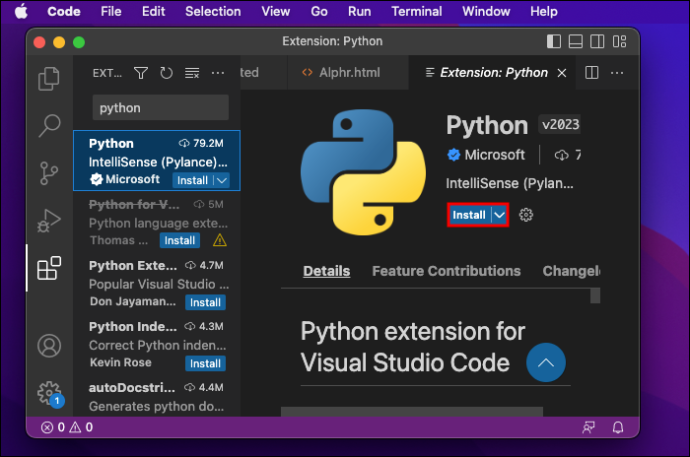Image resolution: width=690 pixels, height=457 pixels.
Task: Filter extensions with the funnel icon
Action: (141, 73)
